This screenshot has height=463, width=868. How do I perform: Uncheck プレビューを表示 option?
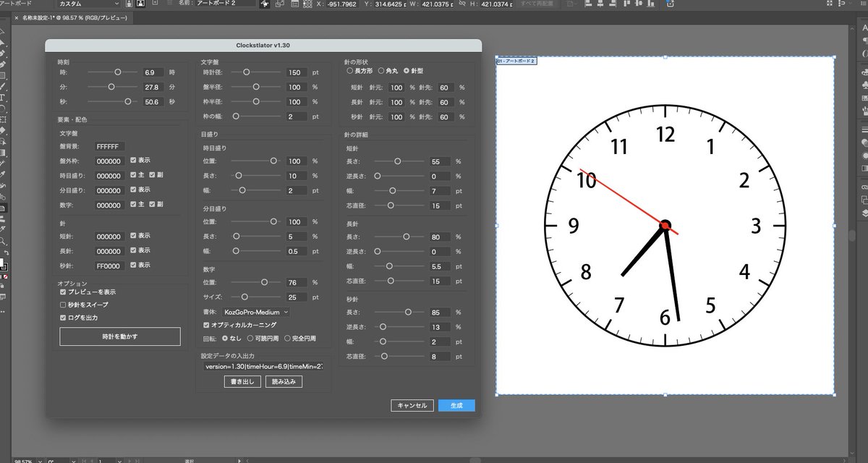tap(64, 292)
